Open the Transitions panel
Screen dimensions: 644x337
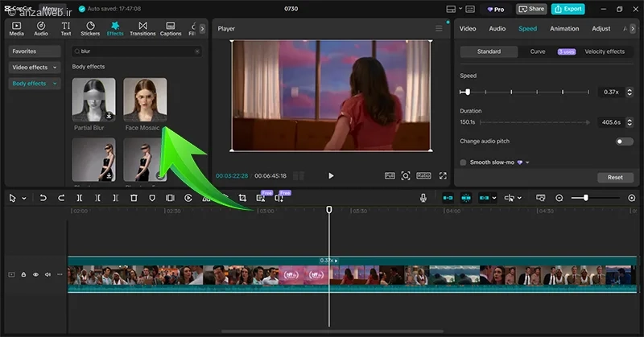pos(142,29)
